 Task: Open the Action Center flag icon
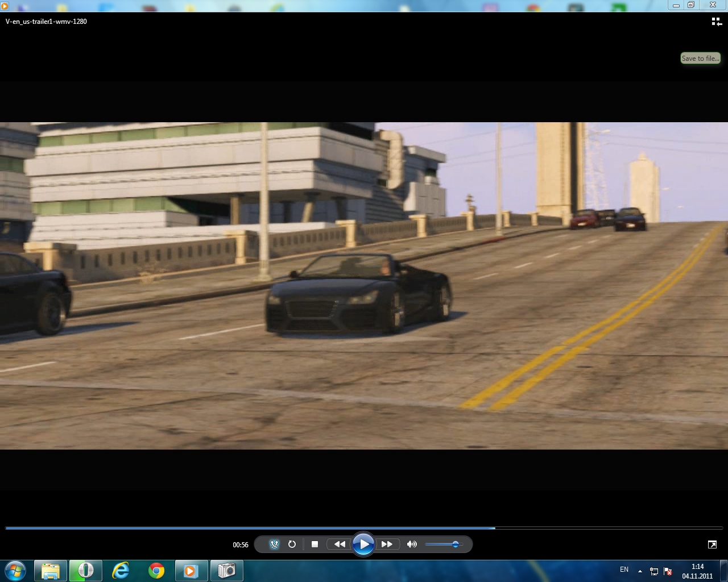668,571
